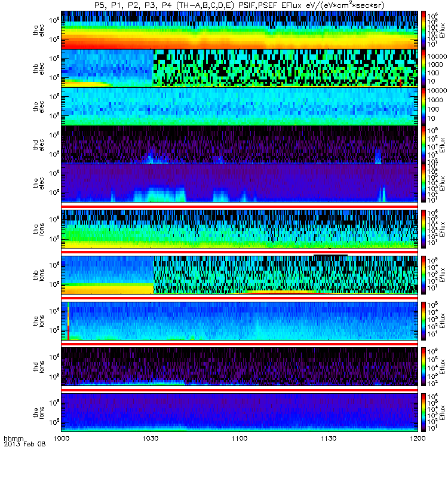The image size is (448, 478).
Task: Click the color bar beside the thc elec panel
Action: point(424,106)
